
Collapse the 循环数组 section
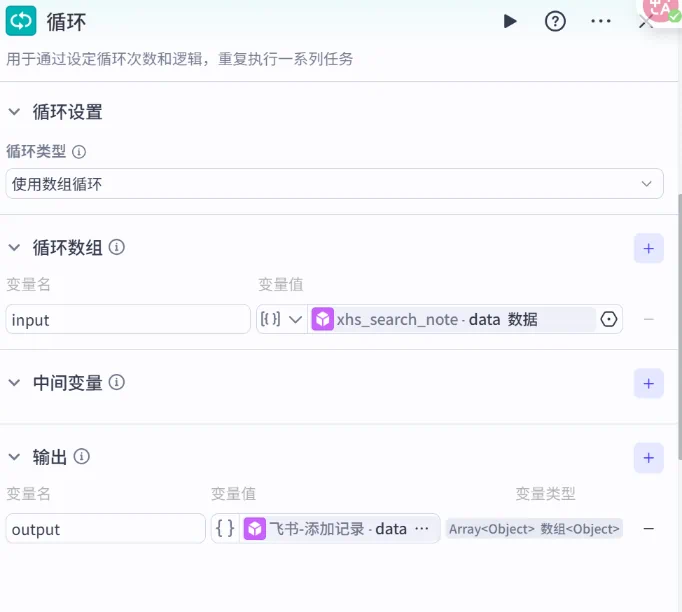[x=14, y=247]
